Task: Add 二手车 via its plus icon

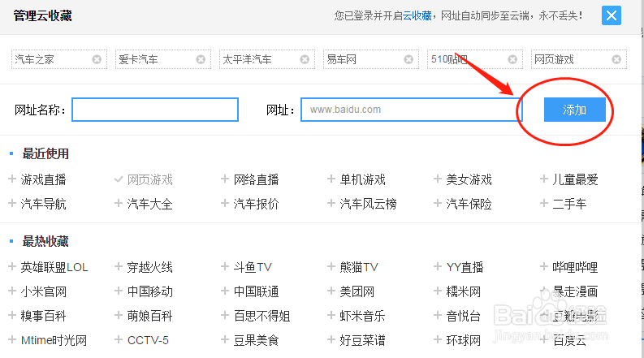Action: [x=544, y=203]
